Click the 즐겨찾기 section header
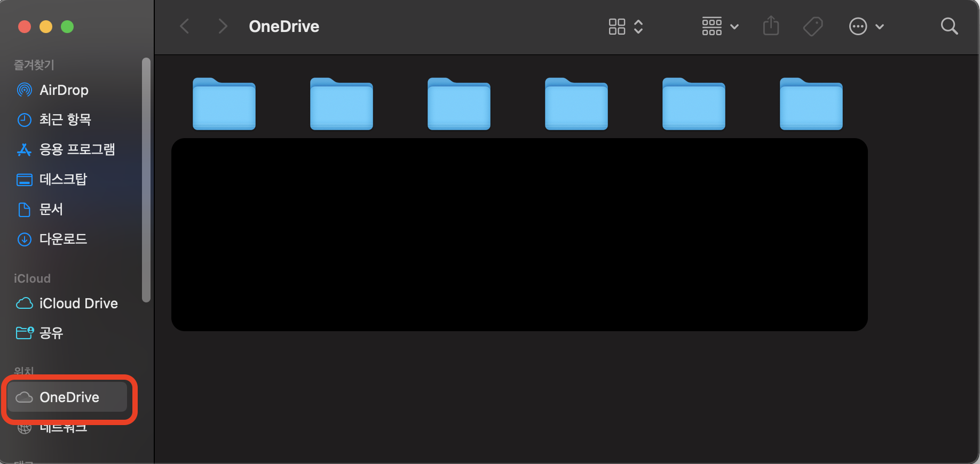 click(34, 65)
